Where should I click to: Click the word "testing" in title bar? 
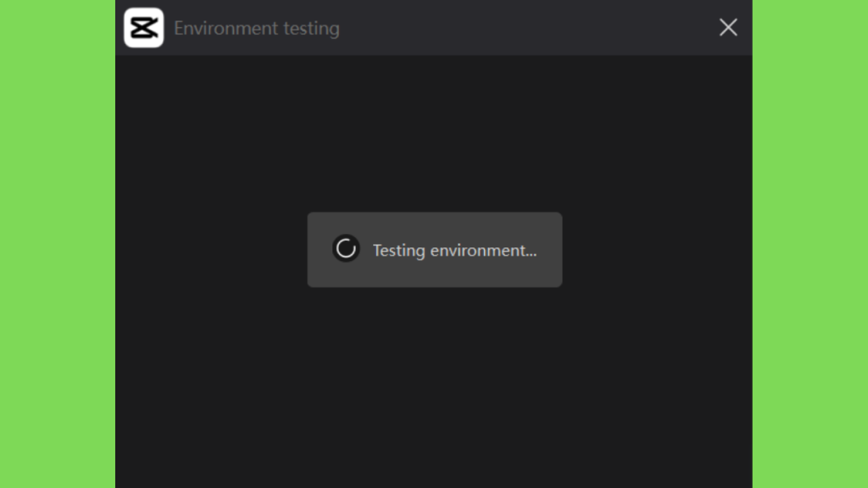(x=312, y=29)
